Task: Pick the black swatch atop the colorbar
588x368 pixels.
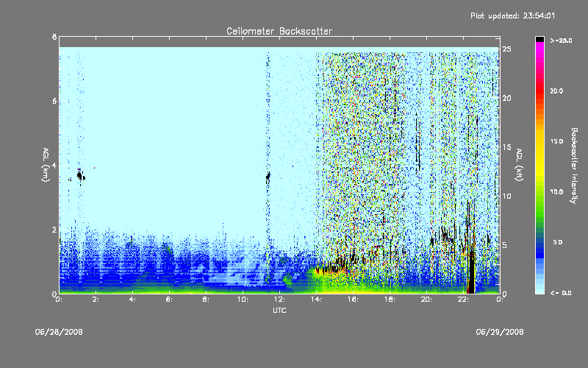Action: pyautogui.click(x=539, y=39)
